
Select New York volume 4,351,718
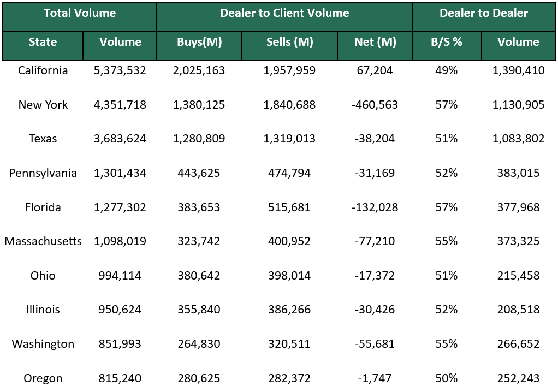[x=120, y=105]
